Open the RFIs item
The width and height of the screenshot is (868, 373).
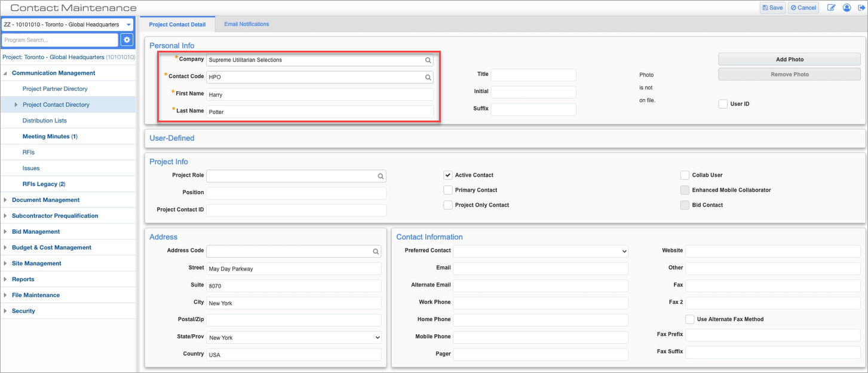coord(29,153)
